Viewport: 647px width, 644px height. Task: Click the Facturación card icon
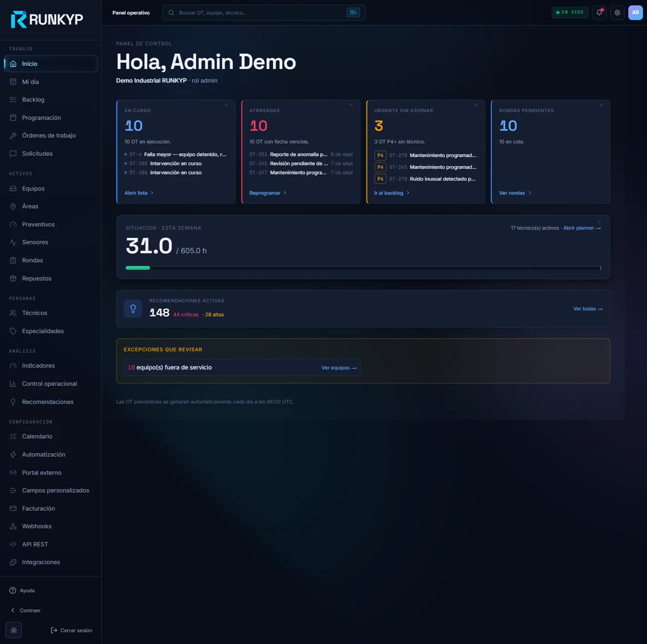click(x=13, y=509)
